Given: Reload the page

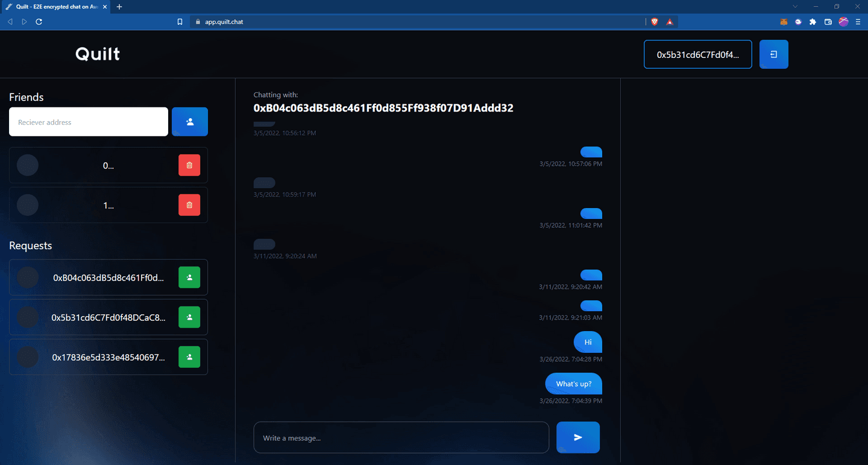Looking at the screenshot, I should point(39,22).
